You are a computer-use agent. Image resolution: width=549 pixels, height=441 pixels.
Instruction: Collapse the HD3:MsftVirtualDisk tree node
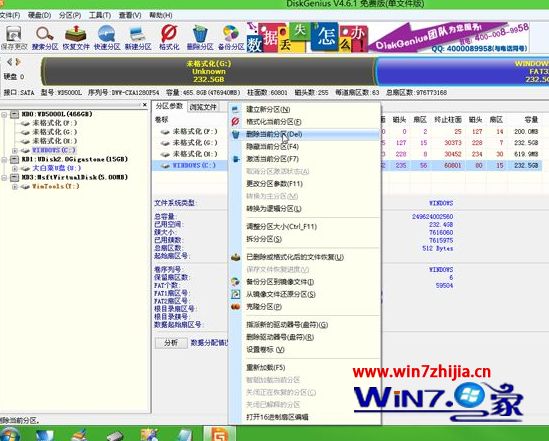click(x=4, y=177)
